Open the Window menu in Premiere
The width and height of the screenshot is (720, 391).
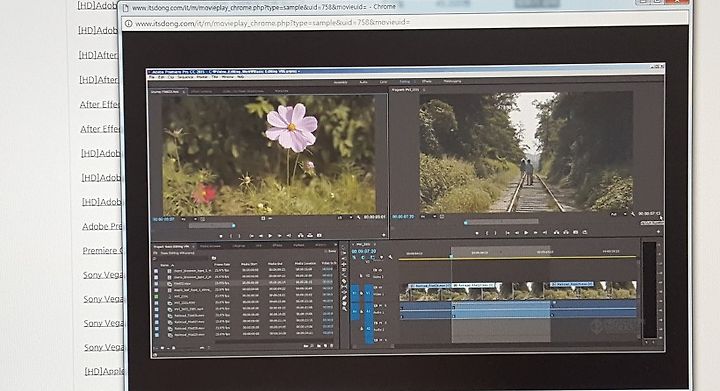click(x=227, y=77)
